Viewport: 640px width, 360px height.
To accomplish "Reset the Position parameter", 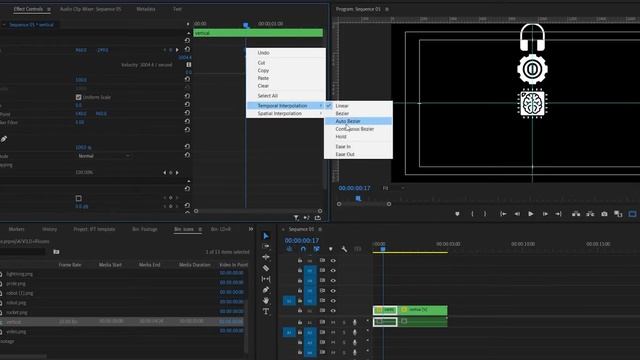I will point(187,49).
